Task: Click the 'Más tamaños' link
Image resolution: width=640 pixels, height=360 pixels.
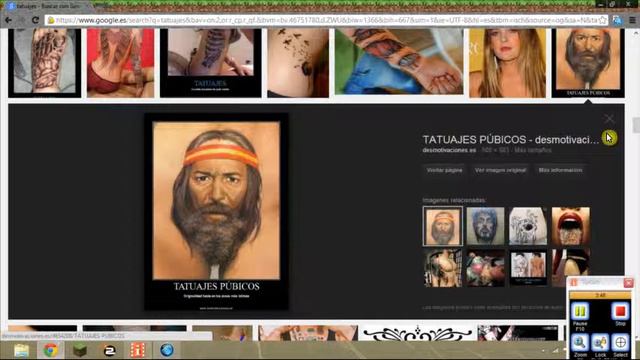Action: coord(533,150)
